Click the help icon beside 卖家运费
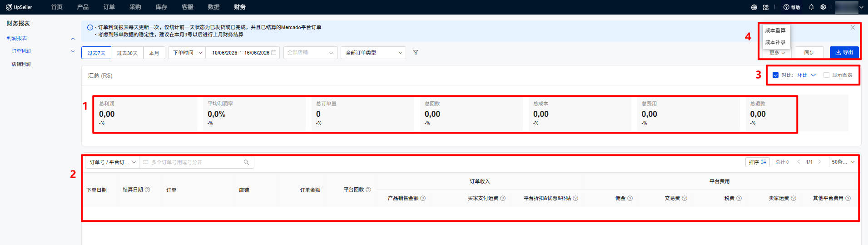Viewport: 868px width, 245px height. click(794, 198)
